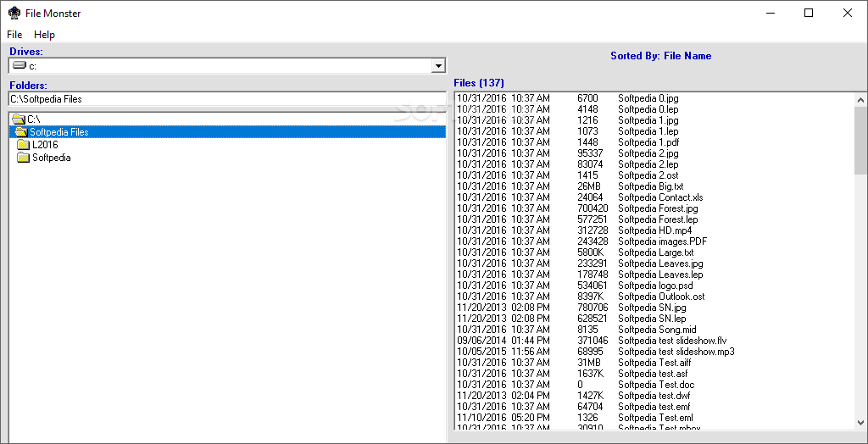Select file Softpedia Forest.lep
868x444 pixels.
pyautogui.click(x=658, y=219)
